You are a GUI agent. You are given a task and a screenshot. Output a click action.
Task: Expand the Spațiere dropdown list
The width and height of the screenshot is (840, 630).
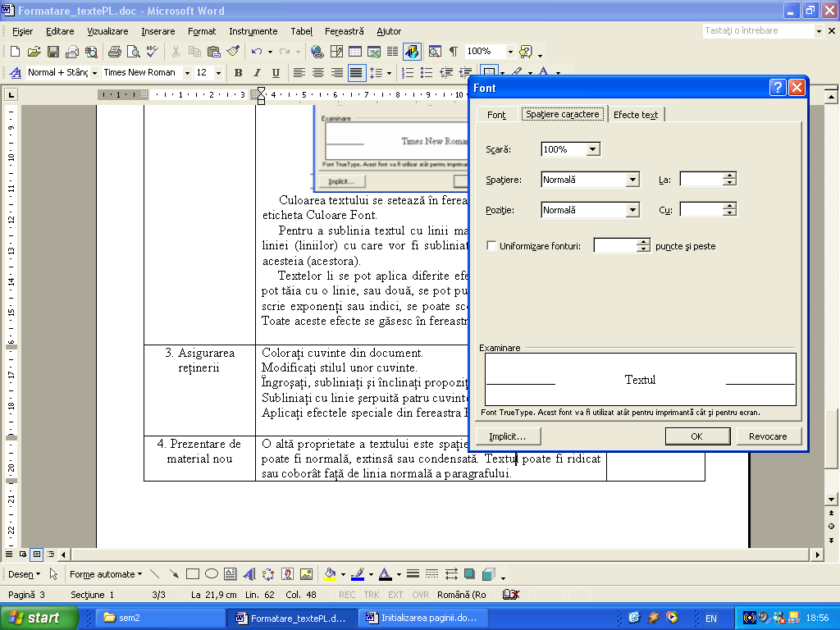tap(632, 180)
